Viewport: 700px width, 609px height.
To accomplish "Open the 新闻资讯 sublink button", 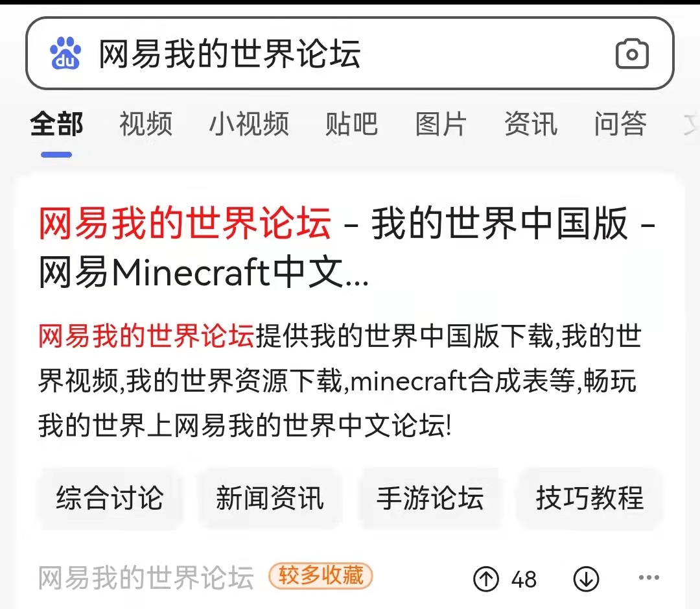I will [x=270, y=497].
